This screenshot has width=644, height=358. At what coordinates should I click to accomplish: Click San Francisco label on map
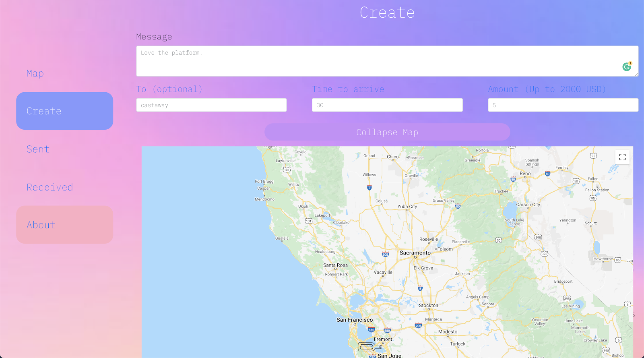click(x=355, y=320)
